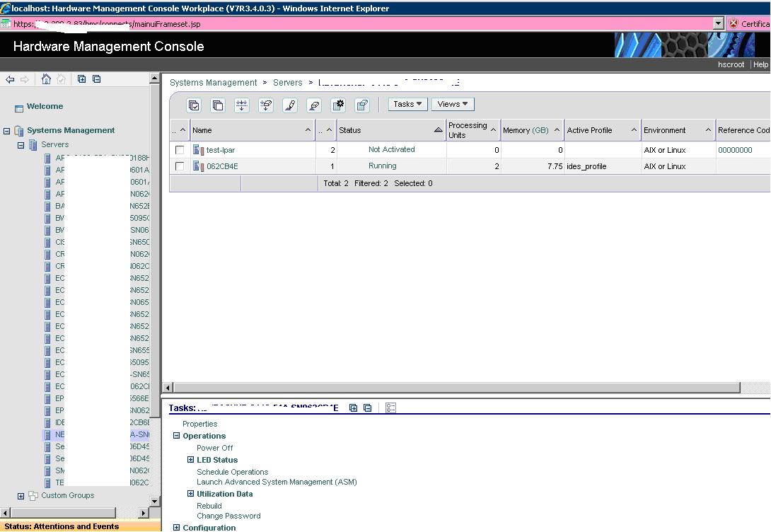Click the clear sorts eraser icon
This screenshot has width=771, height=532.
pos(314,104)
